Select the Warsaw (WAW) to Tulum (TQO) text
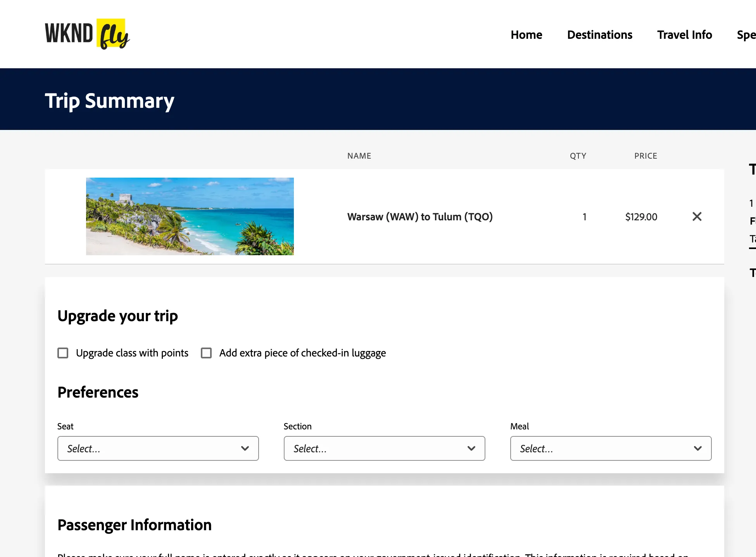The image size is (756, 557). pyautogui.click(x=420, y=216)
